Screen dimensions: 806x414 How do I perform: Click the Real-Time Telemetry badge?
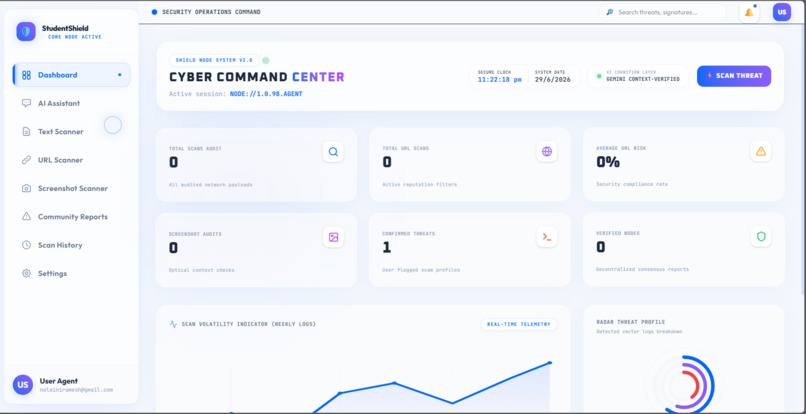[519, 325]
